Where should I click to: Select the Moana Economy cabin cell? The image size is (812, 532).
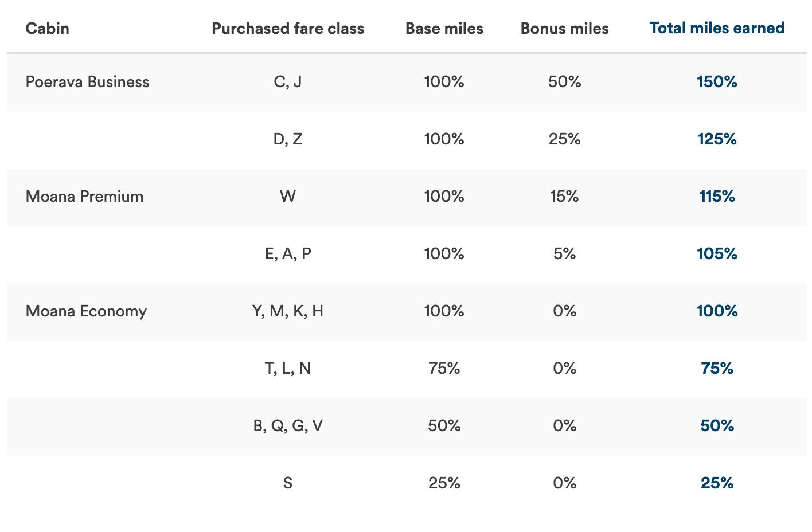tap(86, 311)
